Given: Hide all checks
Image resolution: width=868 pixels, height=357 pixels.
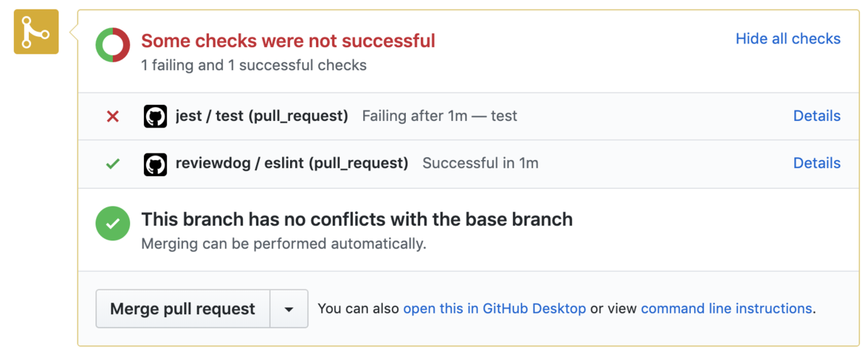Looking at the screenshot, I should click(788, 38).
